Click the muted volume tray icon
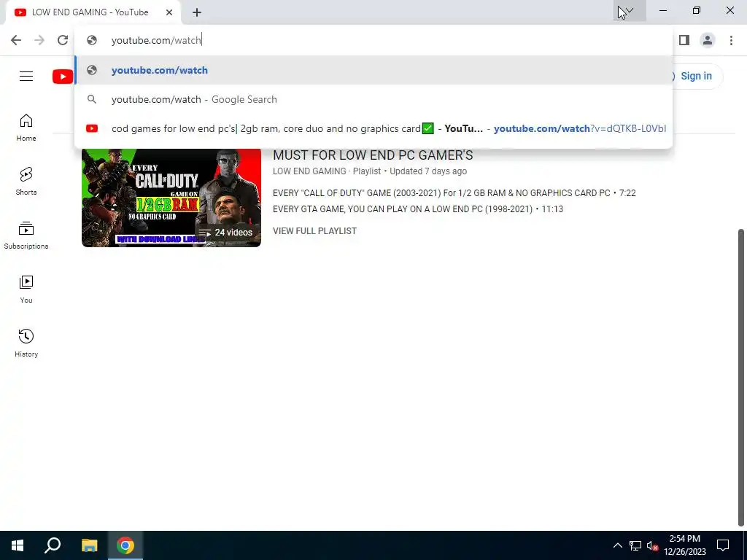Viewport: 747px width, 560px height. [x=652, y=545]
